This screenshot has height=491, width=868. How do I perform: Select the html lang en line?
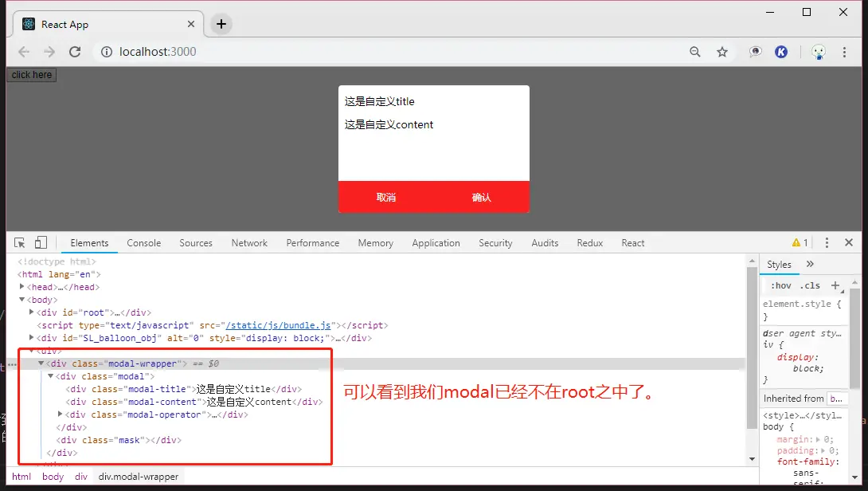59,274
